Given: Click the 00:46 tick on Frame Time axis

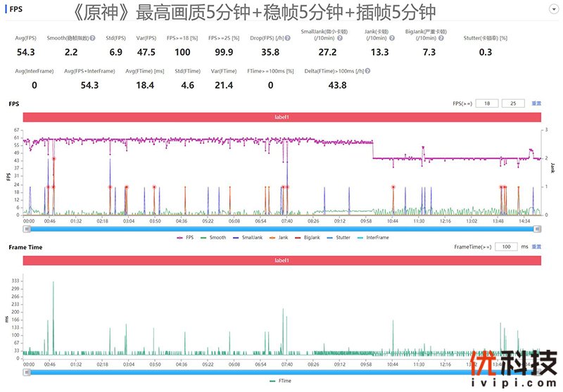Looking at the screenshot, I should coord(49,365).
